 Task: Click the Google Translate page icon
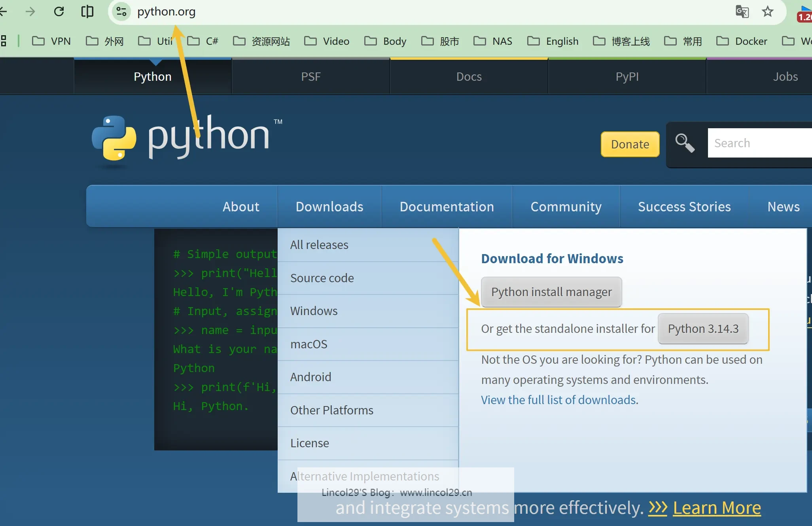tap(742, 11)
